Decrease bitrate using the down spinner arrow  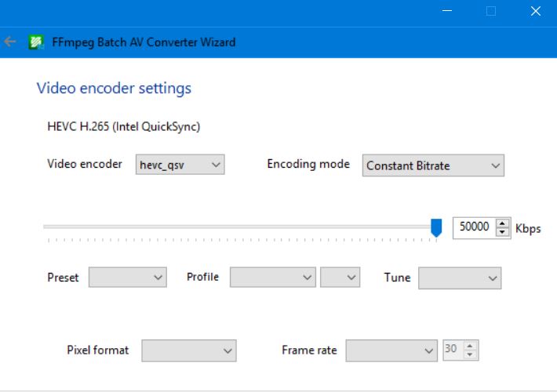click(503, 232)
